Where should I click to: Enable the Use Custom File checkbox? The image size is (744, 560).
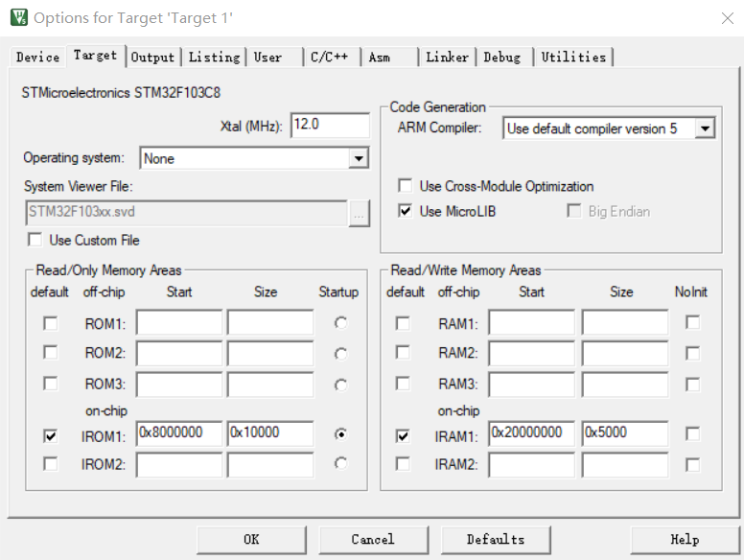tap(35, 240)
